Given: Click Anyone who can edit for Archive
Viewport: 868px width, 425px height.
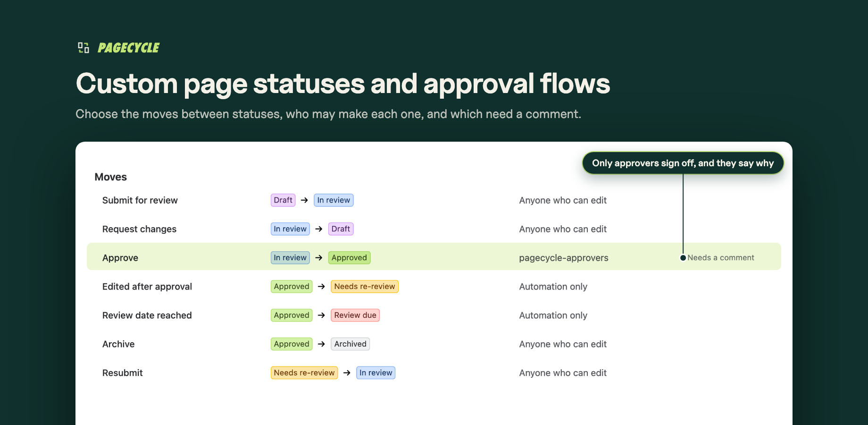Looking at the screenshot, I should (x=563, y=344).
